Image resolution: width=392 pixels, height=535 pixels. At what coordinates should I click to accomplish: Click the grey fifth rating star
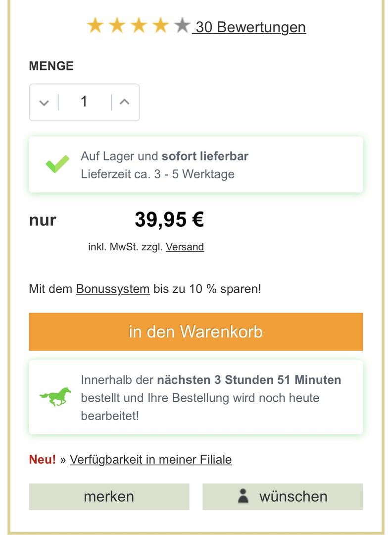182,25
